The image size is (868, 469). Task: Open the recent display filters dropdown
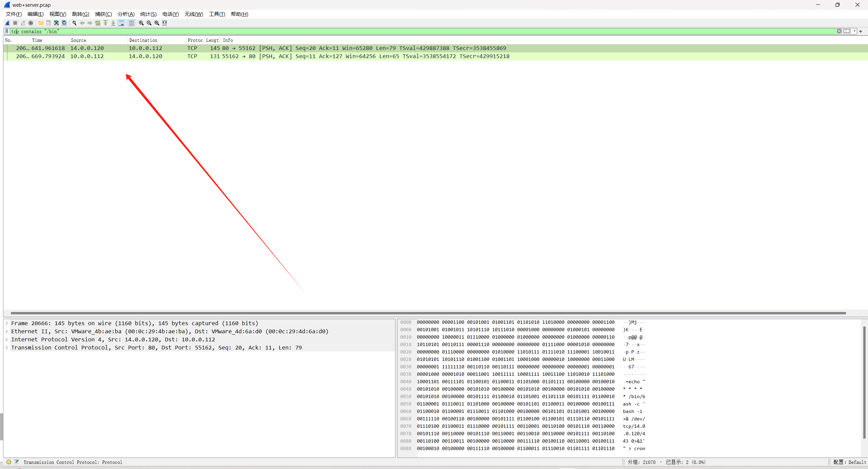pos(854,31)
